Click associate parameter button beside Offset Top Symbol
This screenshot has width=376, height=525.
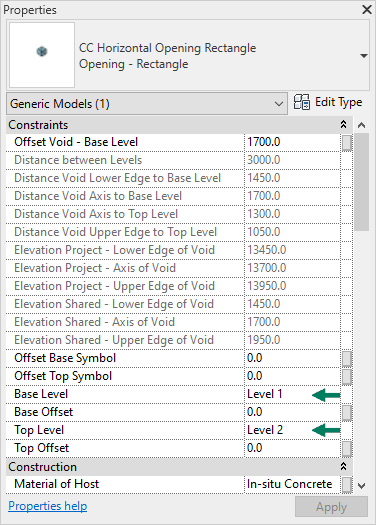(x=347, y=376)
